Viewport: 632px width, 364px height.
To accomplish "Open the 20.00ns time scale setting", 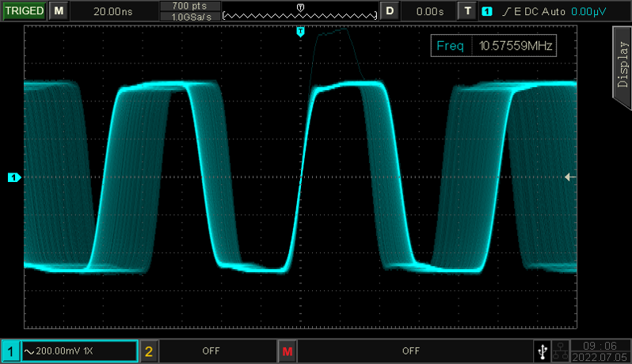I will (x=113, y=11).
